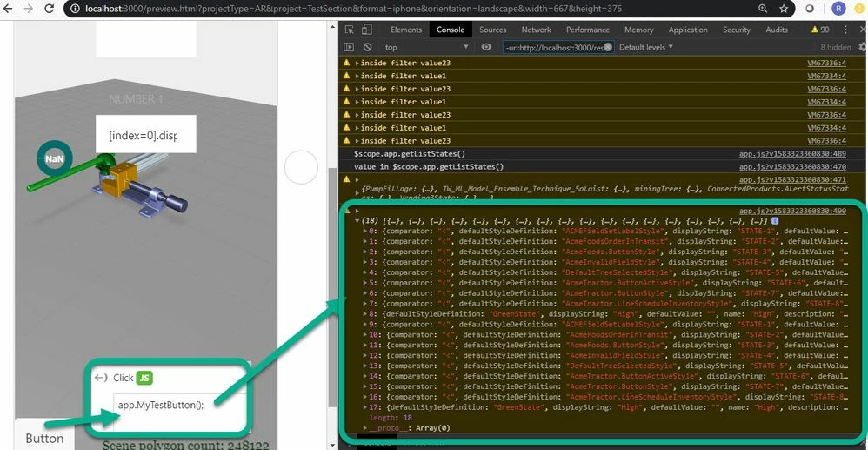Viewport: 868px width, 450px height.
Task: Bookmark this page with the star icon
Action: 784,9
